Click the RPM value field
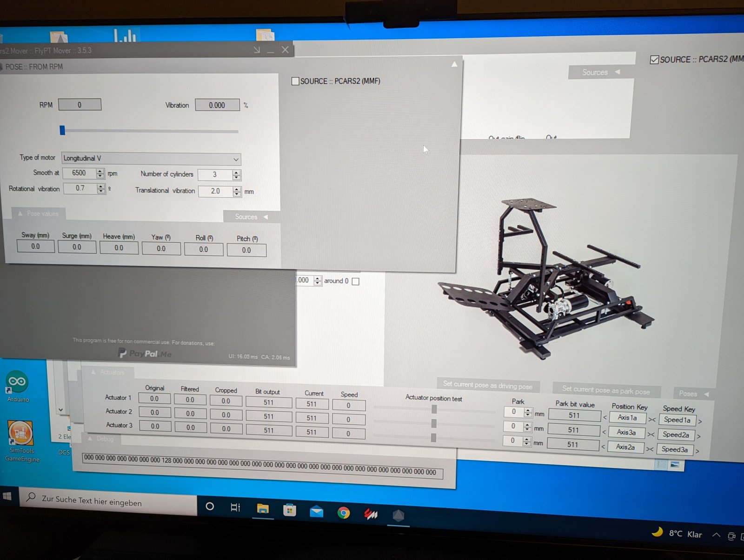744x560 pixels. pos(80,105)
